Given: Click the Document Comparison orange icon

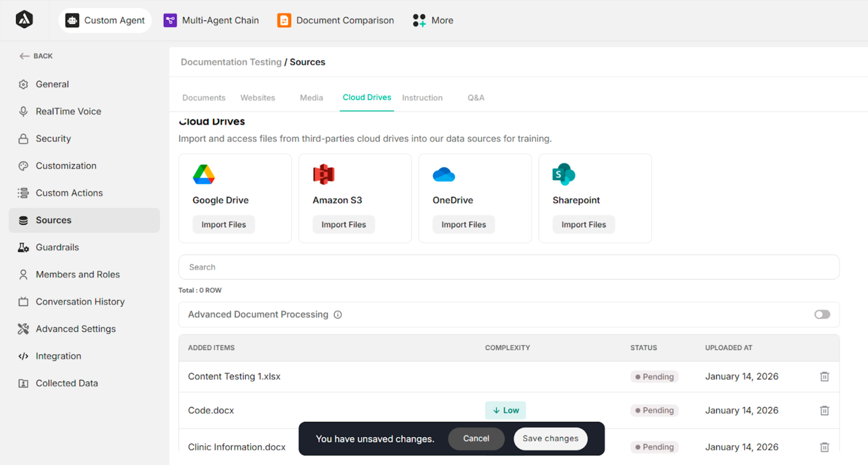Looking at the screenshot, I should (284, 20).
